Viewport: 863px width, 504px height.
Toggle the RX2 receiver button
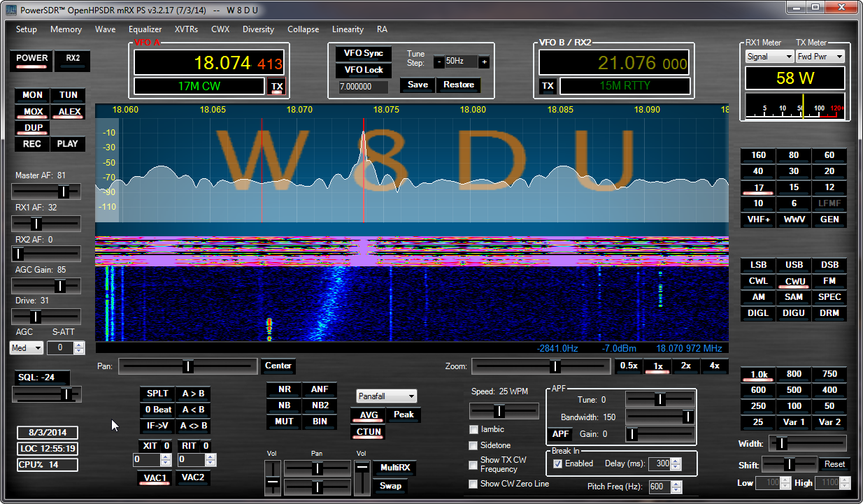[x=73, y=60]
